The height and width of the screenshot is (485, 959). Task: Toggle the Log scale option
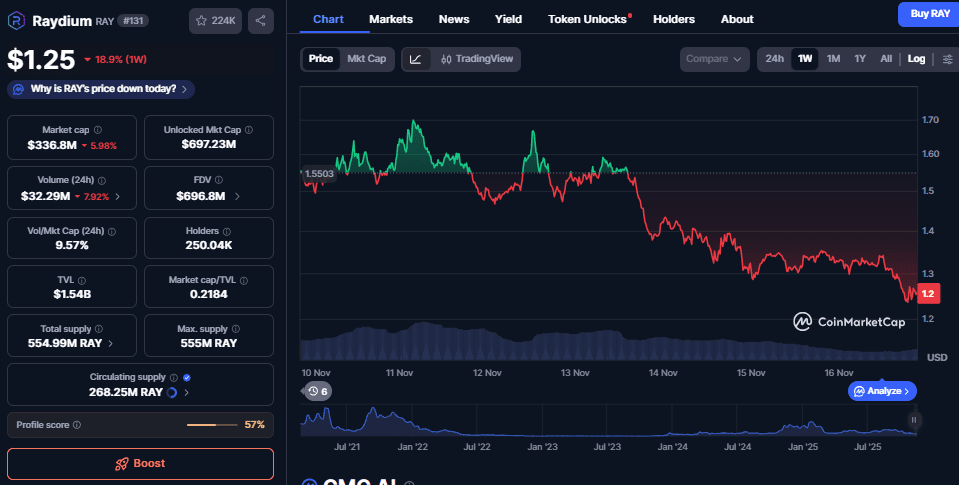pos(916,59)
